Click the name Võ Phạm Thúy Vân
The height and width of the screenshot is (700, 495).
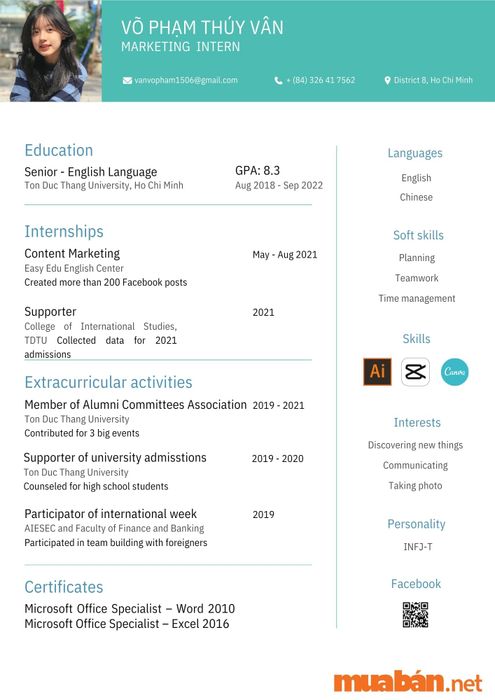202,28
